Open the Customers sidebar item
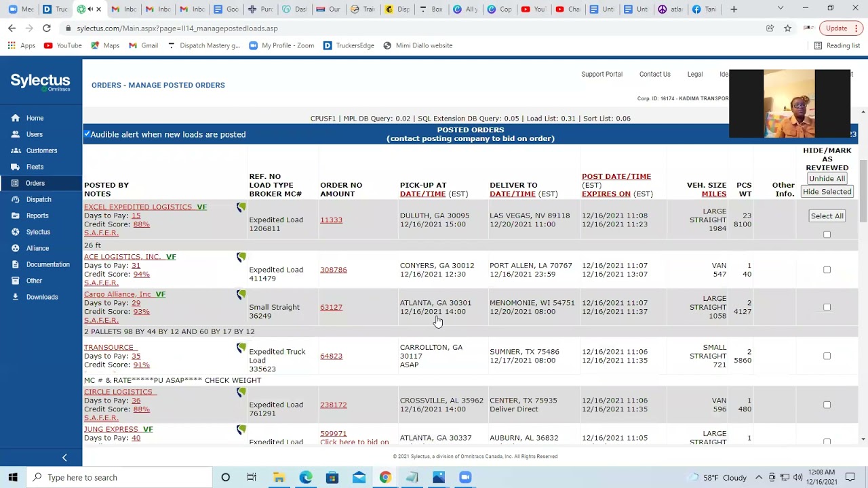Screen dimensions: 868x488 click(41, 150)
